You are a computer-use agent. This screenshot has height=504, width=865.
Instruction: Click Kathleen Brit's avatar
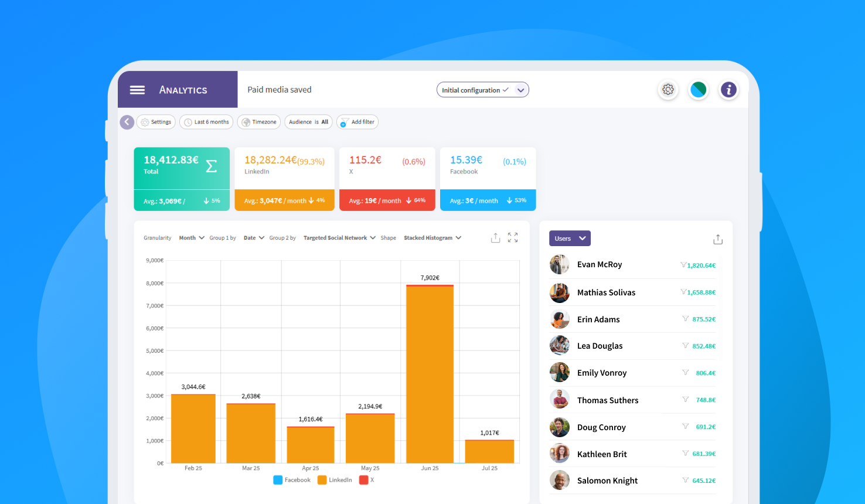(559, 454)
